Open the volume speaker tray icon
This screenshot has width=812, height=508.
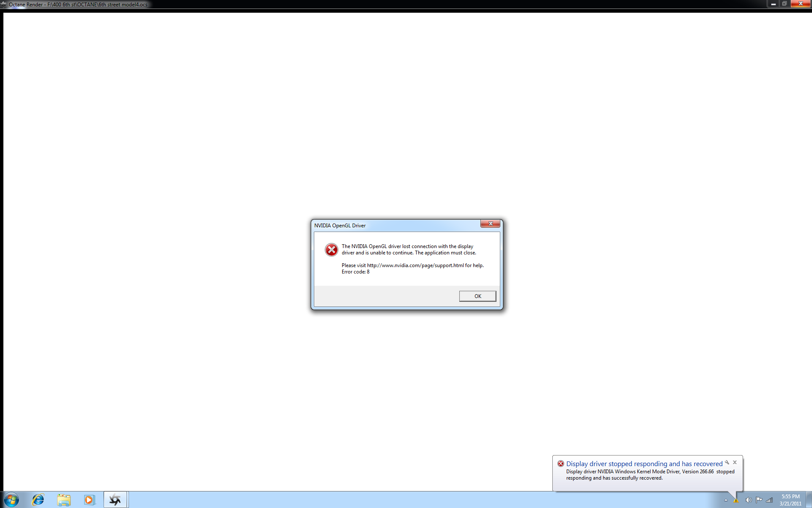[x=748, y=500]
